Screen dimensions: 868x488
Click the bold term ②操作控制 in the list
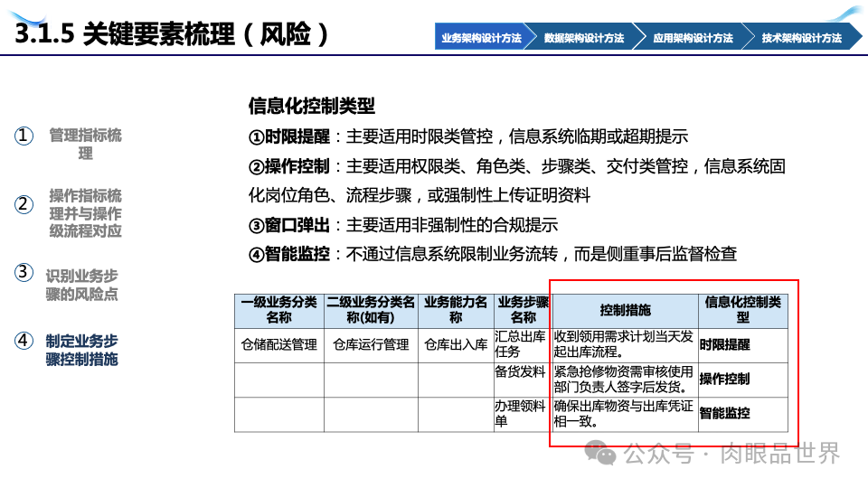(289, 166)
